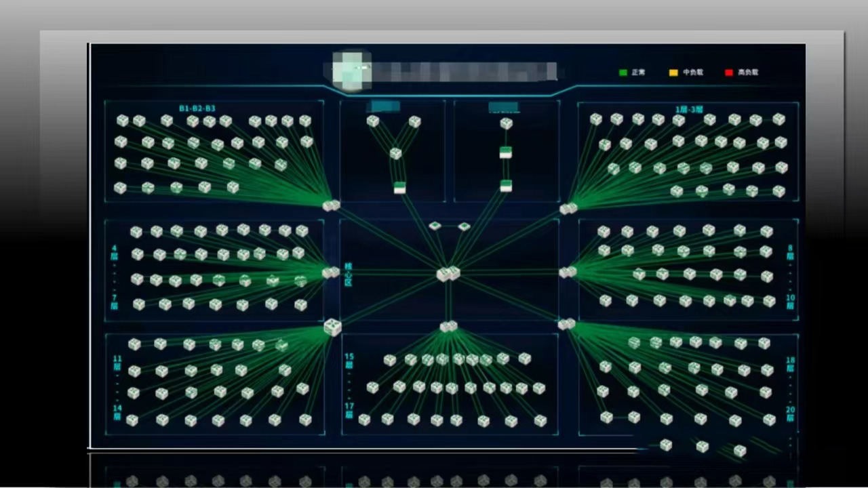Click right flat green node above core
This screenshot has width=868, height=488.
click(x=464, y=226)
